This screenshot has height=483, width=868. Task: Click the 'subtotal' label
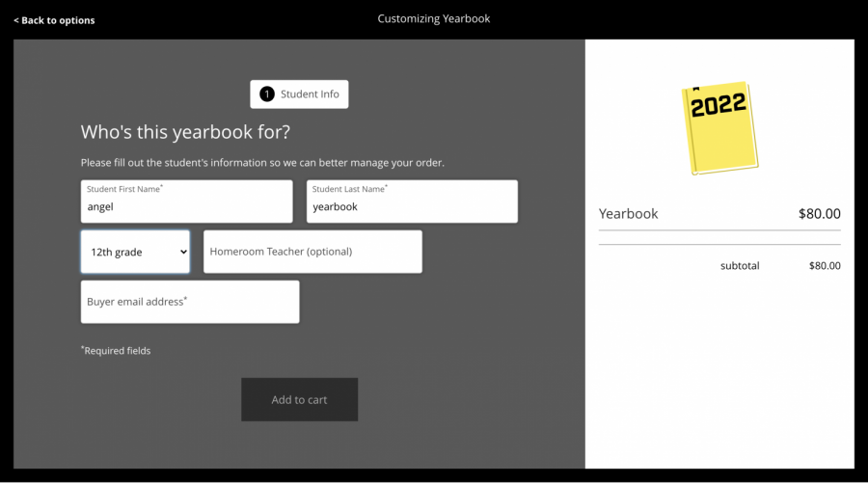click(x=740, y=265)
